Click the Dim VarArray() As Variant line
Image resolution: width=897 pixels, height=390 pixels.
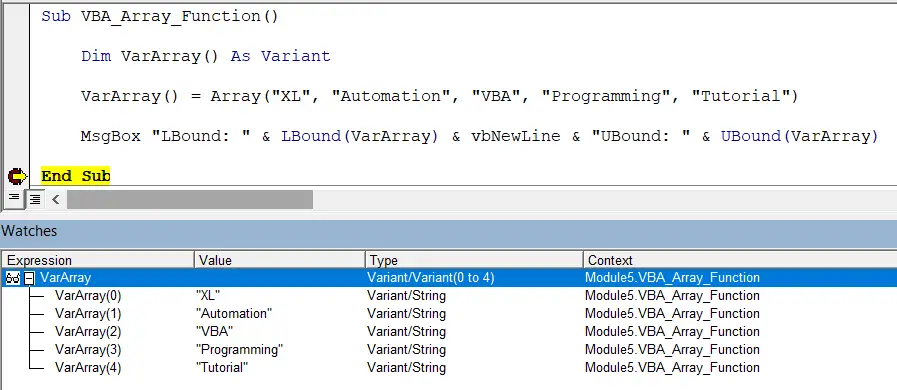[x=206, y=56]
